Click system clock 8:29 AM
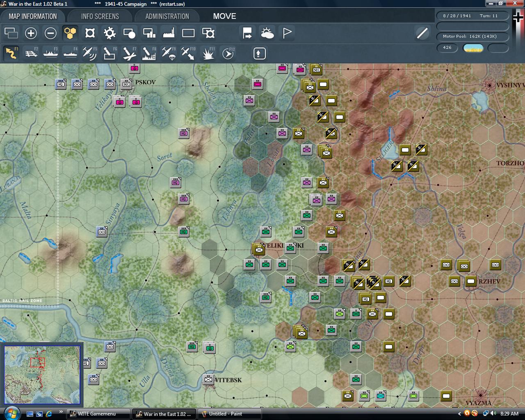 (x=509, y=414)
